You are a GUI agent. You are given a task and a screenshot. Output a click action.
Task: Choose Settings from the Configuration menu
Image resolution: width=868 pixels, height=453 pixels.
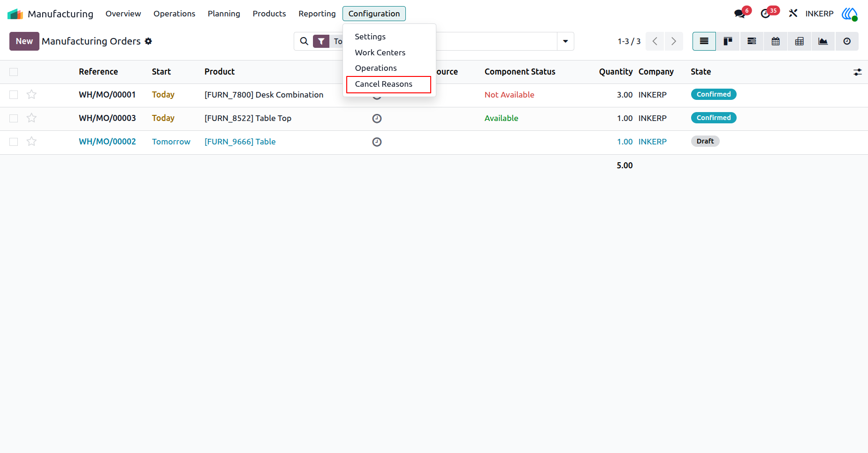370,37
